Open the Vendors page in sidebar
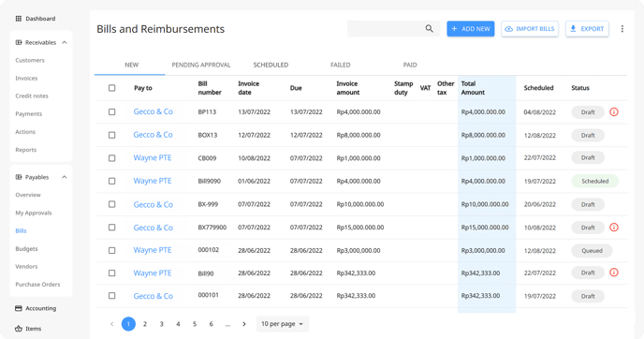 tap(26, 266)
